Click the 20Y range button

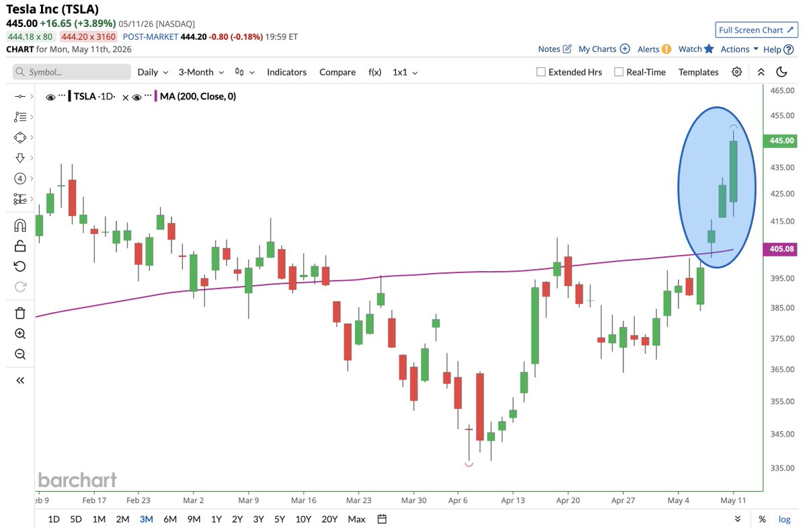(x=330, y=519)
